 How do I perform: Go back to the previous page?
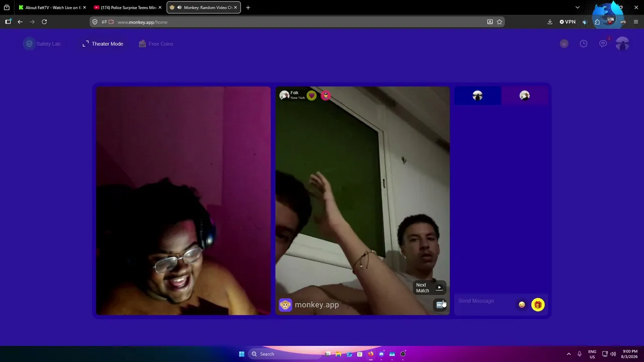(x=20, y=22)
